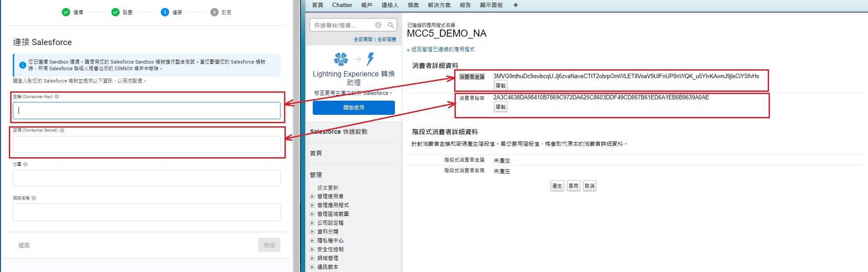Click 版本更新 in setup sidebar

(x=328, y=188)
